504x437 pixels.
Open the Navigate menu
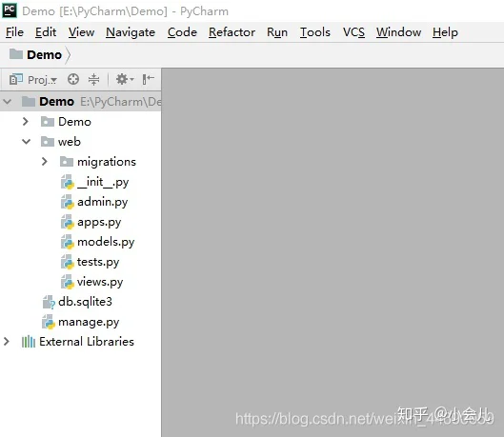[x=131, y=32]
